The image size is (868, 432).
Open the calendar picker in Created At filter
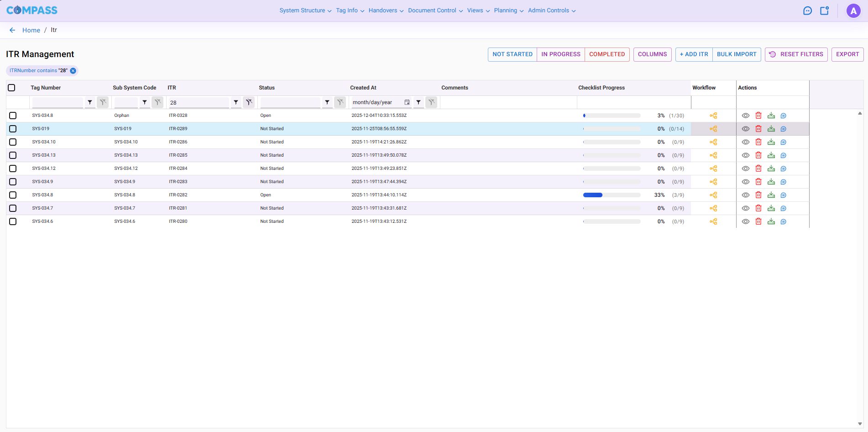click(x=407, y=102)
